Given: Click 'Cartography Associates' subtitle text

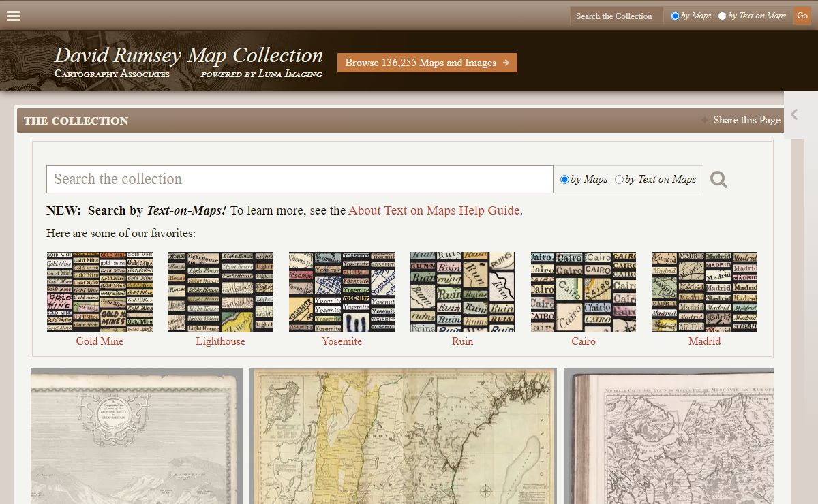Looking at the screenshot, I should pos(112,74).
